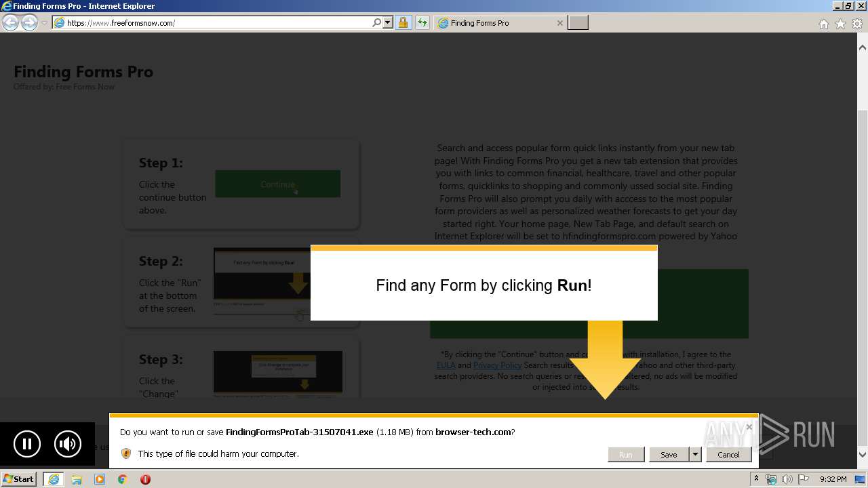Viewport: 868px width, 488px height.
Task: Click the 9:32 PM system clock
Action: click(x=833, y=479)
